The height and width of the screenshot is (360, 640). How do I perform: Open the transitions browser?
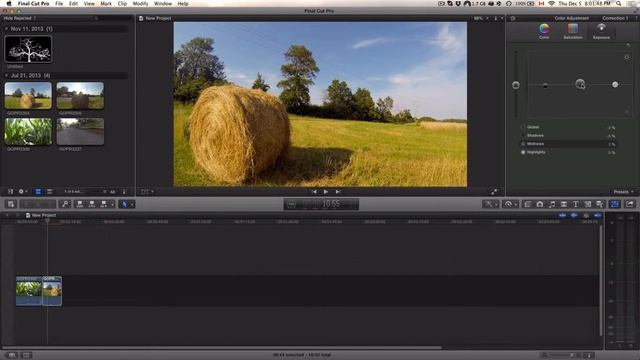(x=564, y=204)
